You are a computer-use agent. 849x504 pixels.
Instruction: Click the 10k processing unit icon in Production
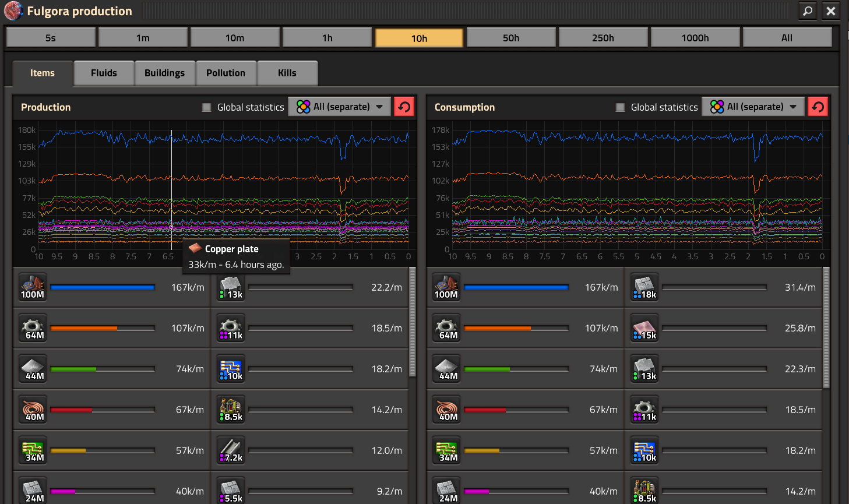pyautogui.click(x=231, y=369)
